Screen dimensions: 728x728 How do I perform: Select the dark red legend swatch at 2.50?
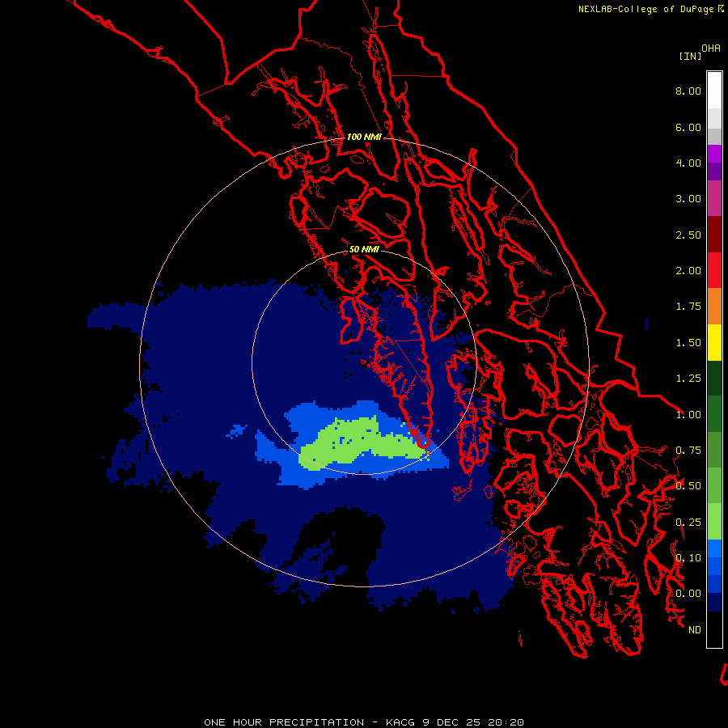[x=714, y=235]
